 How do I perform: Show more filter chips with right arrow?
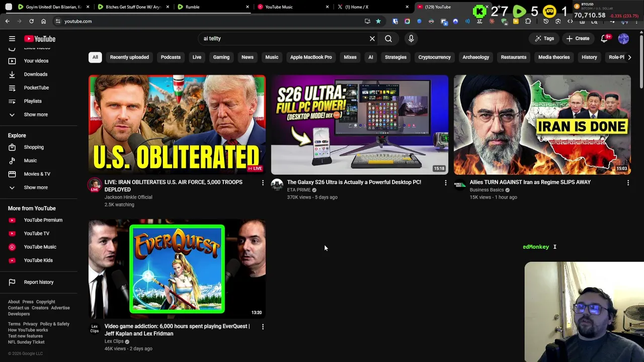click(629, 57)
